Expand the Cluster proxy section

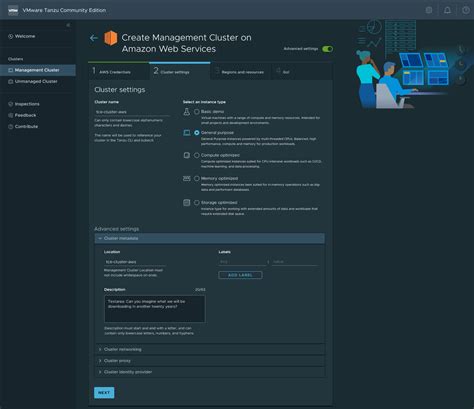coord(210,361)
